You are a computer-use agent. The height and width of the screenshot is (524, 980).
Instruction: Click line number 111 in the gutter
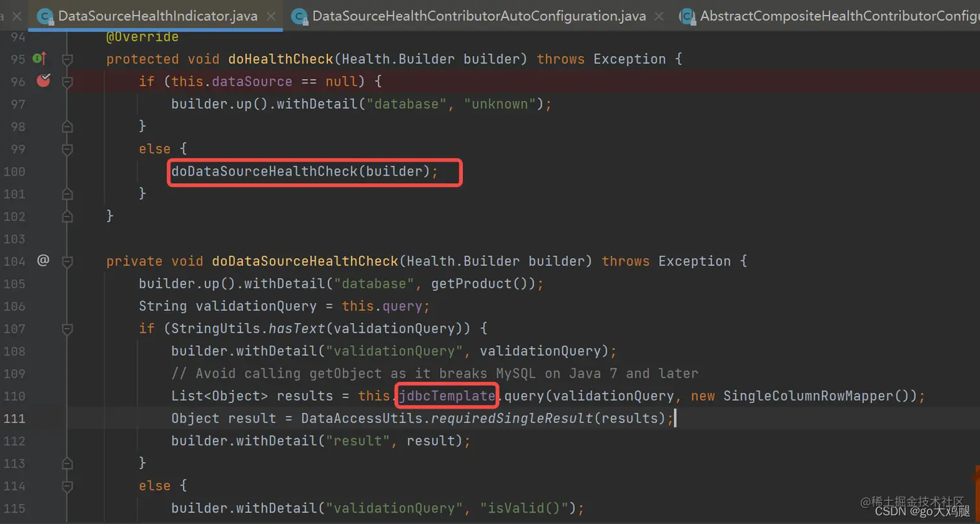[x=13, y=418]
